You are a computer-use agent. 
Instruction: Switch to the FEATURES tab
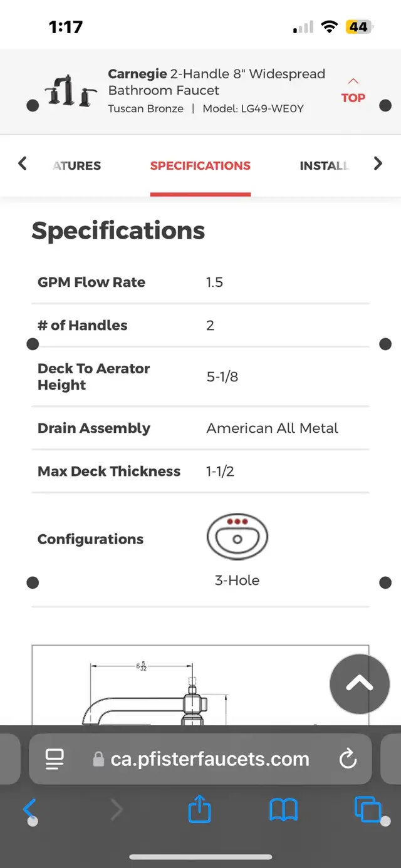coord(76,165)
